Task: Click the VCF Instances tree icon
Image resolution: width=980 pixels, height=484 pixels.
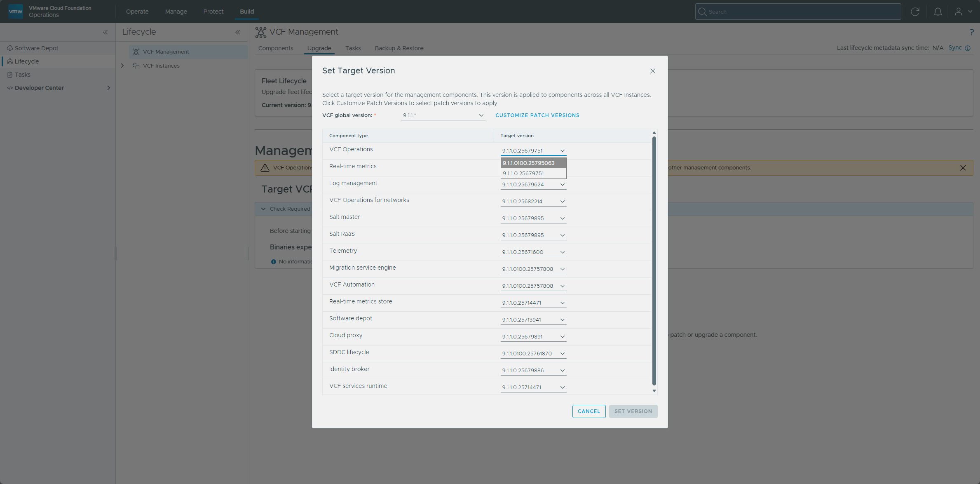Action: 136,66
